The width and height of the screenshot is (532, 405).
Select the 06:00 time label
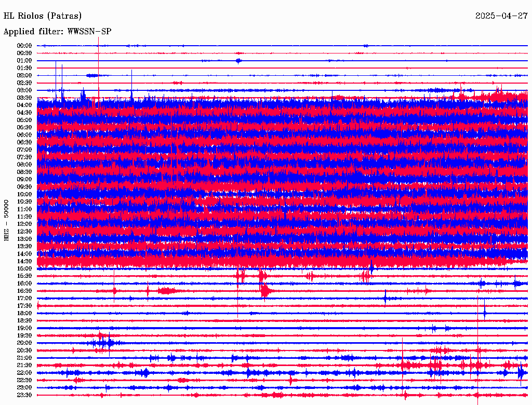(24, 135)
